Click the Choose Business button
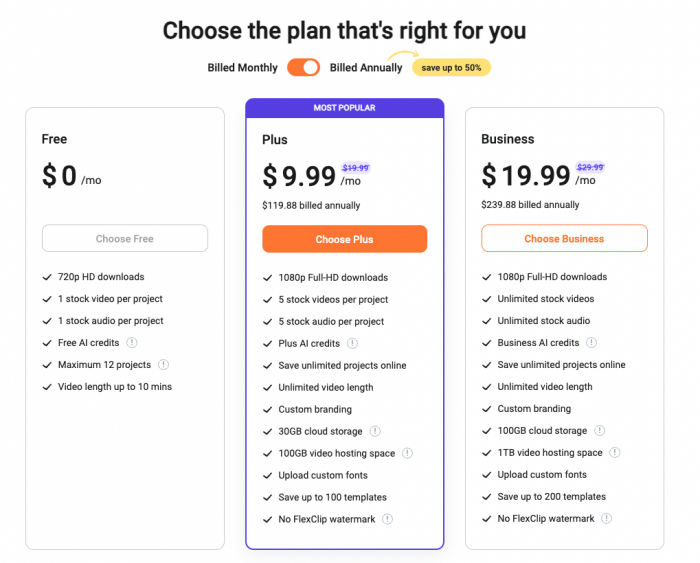This screenshot has height=563, width=700. pos(564,238)
